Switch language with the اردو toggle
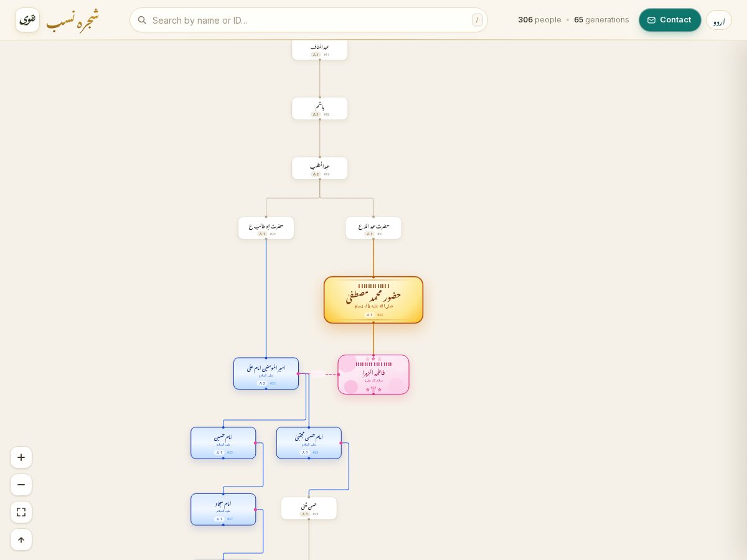 point(719,20)
